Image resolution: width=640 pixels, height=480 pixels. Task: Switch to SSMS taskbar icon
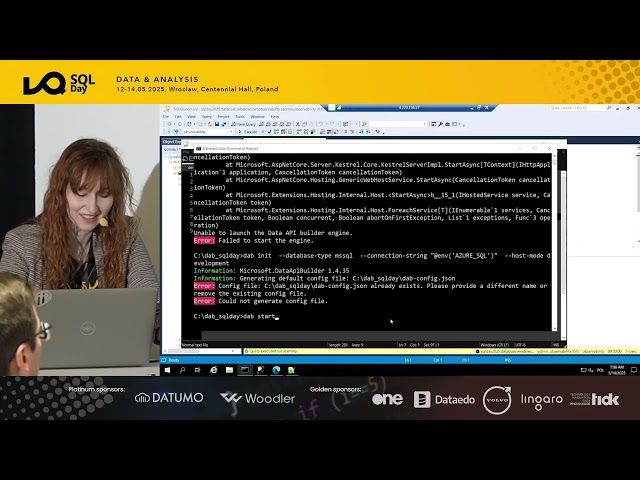point(260,370)
